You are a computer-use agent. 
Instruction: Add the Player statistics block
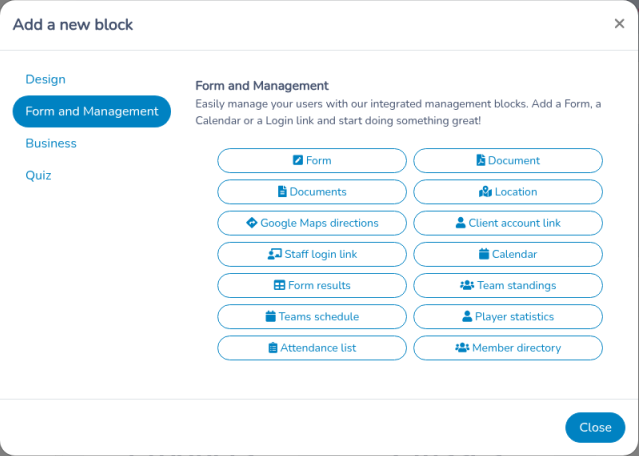click(x=508, y=317)
